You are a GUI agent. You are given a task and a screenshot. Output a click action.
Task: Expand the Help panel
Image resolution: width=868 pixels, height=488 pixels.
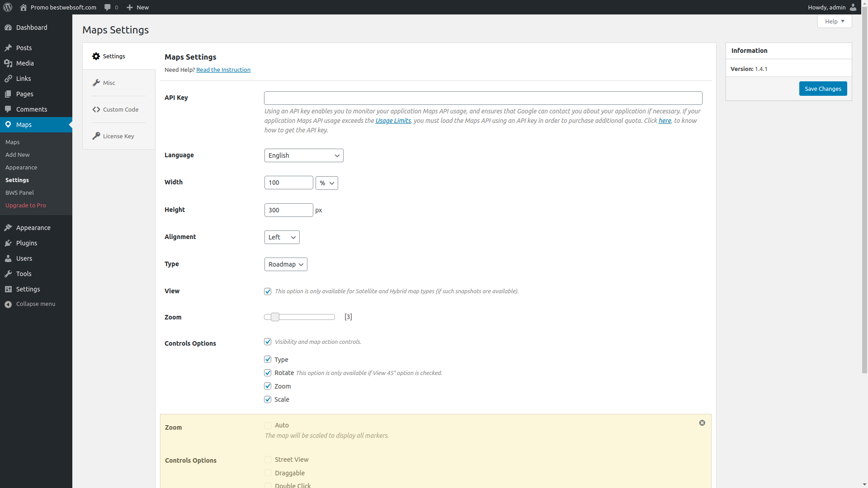coord(835,21)
